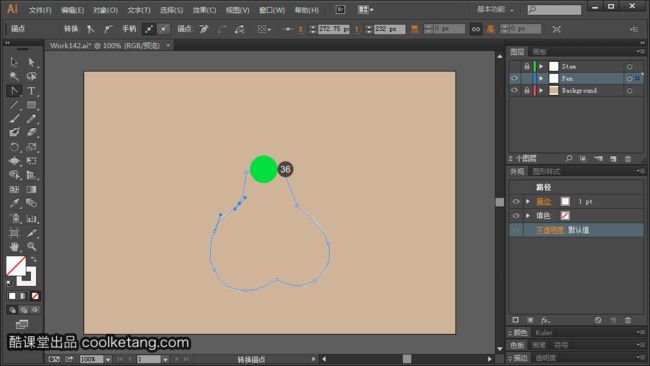The image size is (650, 366).
Task: Open the 对象(O) menu
Action: coord(105,10)
